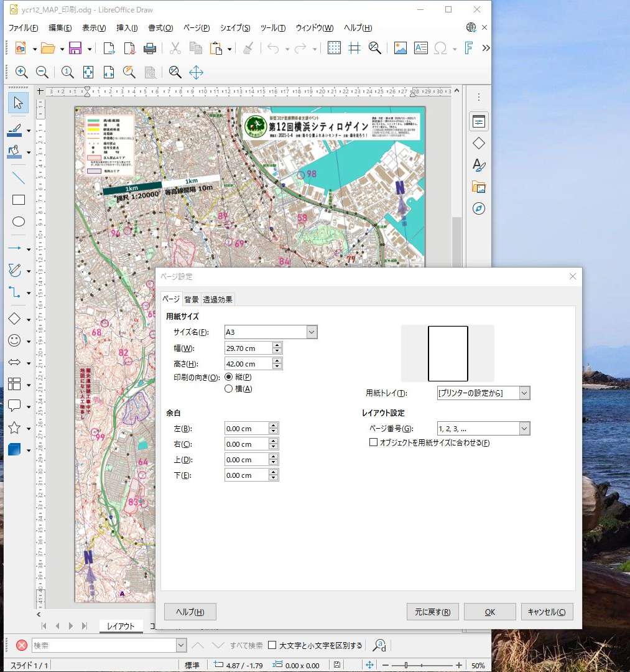Image resolution: width=630 pixels, height=672 pixels.
Task: Select the Rectangle drawing tool
Action: coord(19,200)
